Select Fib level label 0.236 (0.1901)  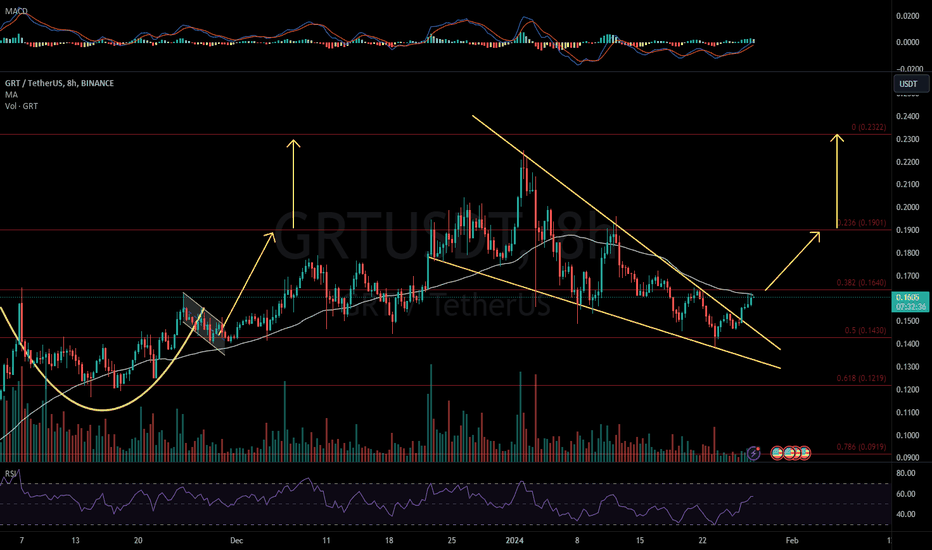(x=861, y=223)
